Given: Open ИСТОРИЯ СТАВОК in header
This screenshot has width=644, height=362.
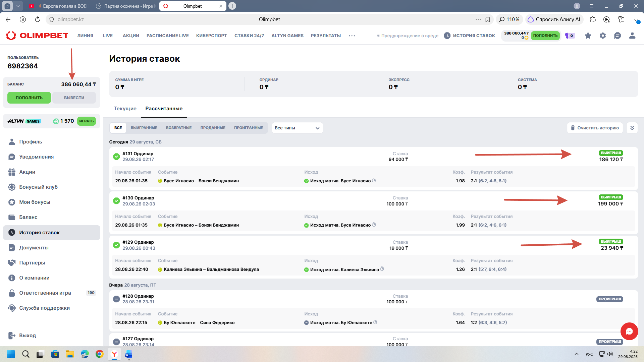Looking at the screenshot, I should 470,36.
